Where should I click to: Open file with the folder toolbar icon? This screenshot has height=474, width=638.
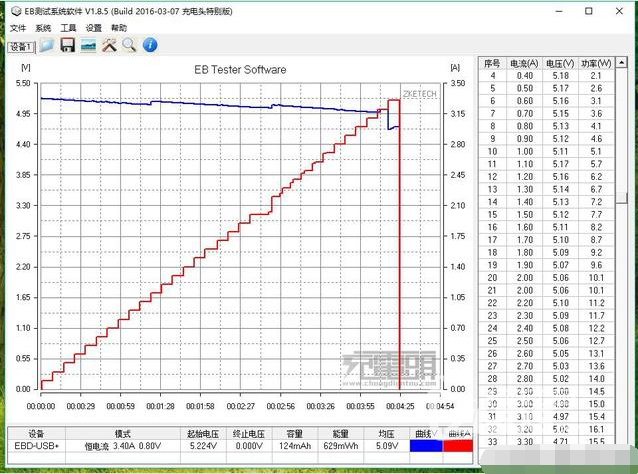click(47, 45)
